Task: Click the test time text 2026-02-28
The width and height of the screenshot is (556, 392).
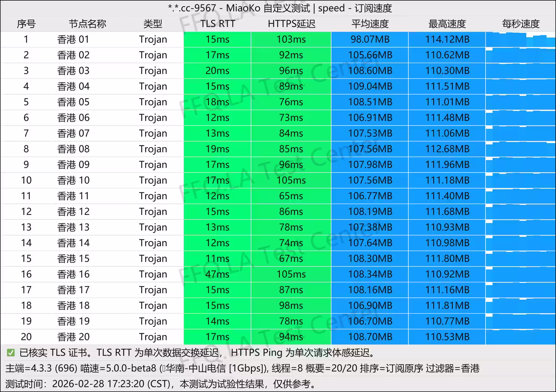Action: pos(78,384)
